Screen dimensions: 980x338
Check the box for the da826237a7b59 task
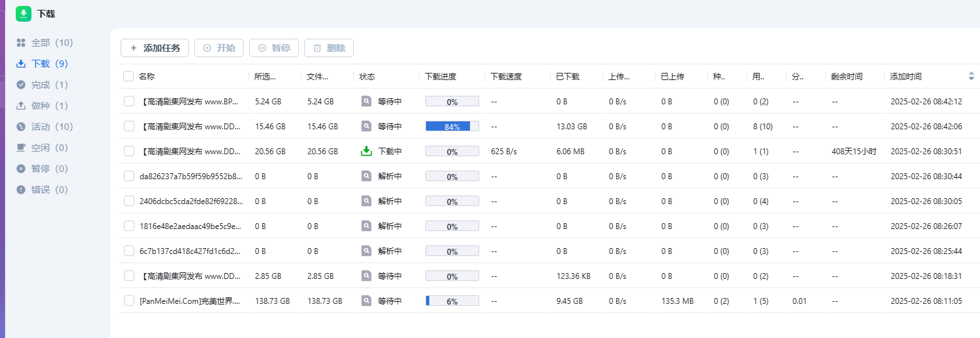[129, 176]
